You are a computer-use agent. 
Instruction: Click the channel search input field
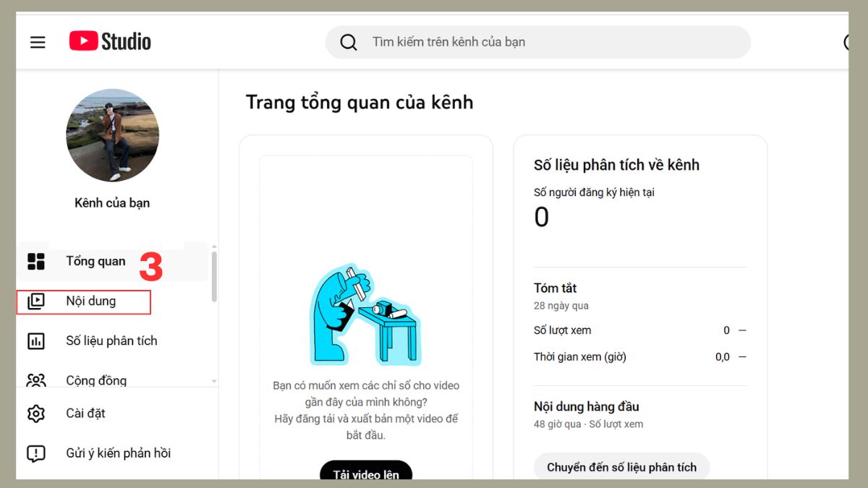(x=538, y=42)
